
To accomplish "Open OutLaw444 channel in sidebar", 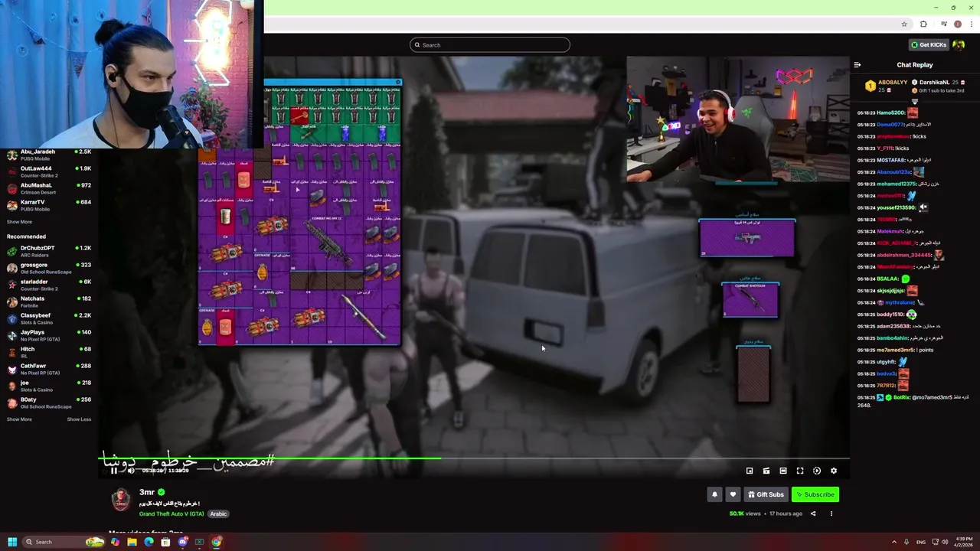I will point(49,171).
